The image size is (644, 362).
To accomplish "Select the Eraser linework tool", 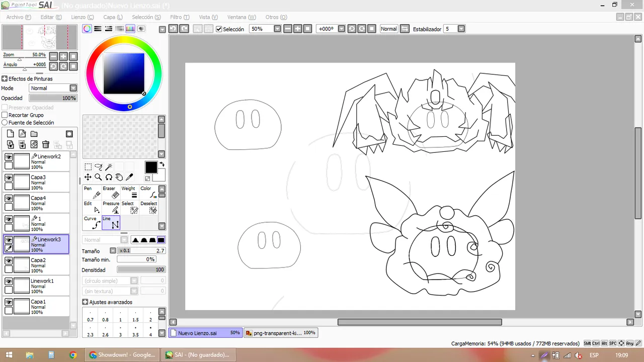I will point(111,193).
